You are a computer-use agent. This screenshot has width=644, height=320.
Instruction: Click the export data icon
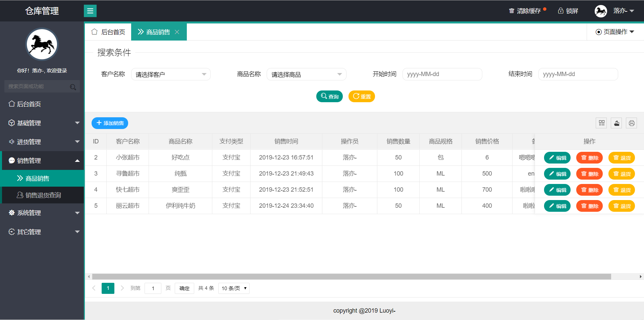[616, 123]
